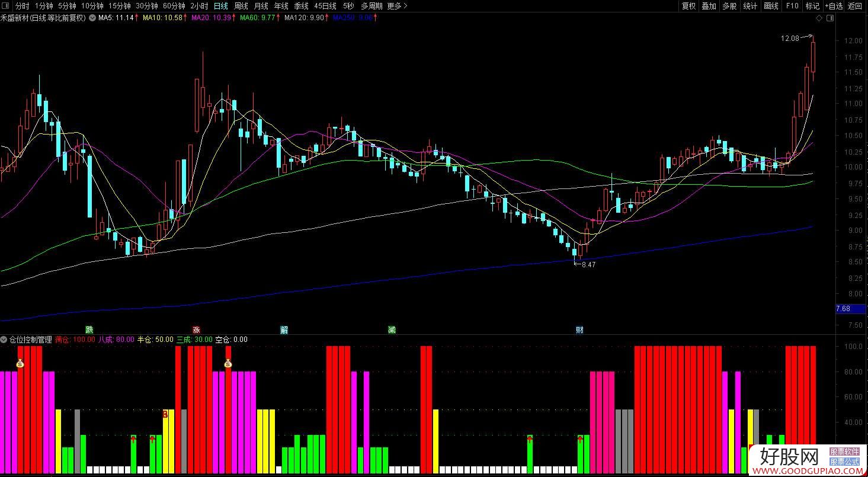Select 日线 daily tab

pos(220,6)
